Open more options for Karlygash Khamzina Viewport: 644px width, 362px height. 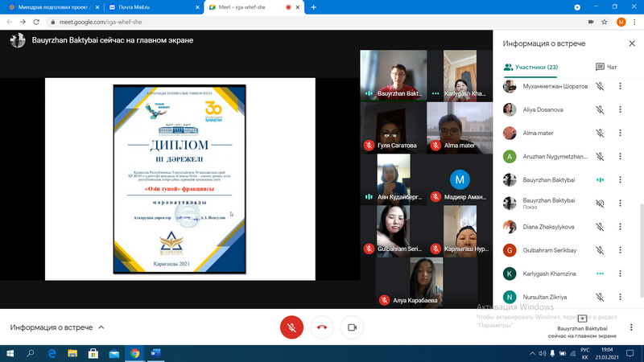(620, 274)
